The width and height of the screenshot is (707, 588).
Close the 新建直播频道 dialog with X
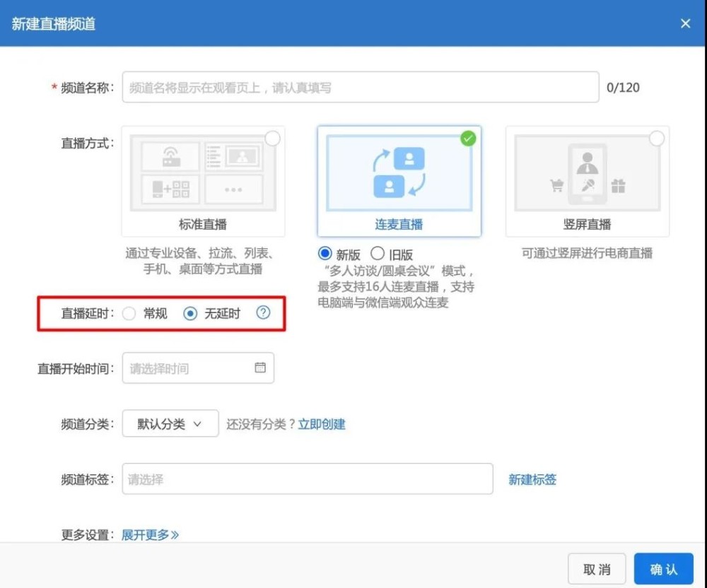pos(685,23)
